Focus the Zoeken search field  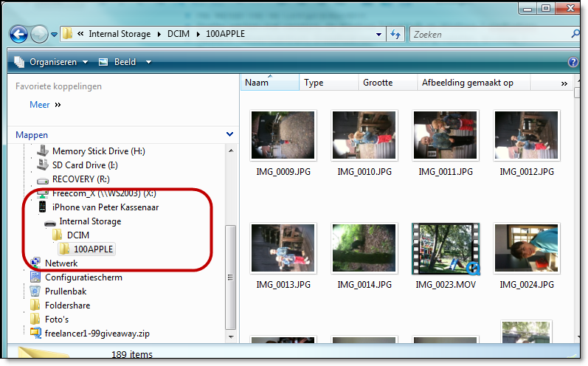[x=489, y=34]
